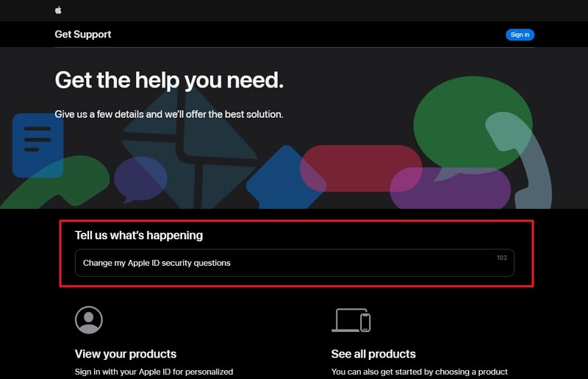The image size is (588, 379).
Task: Select the "Get the help you need." headline
Action: coord(169,80)
